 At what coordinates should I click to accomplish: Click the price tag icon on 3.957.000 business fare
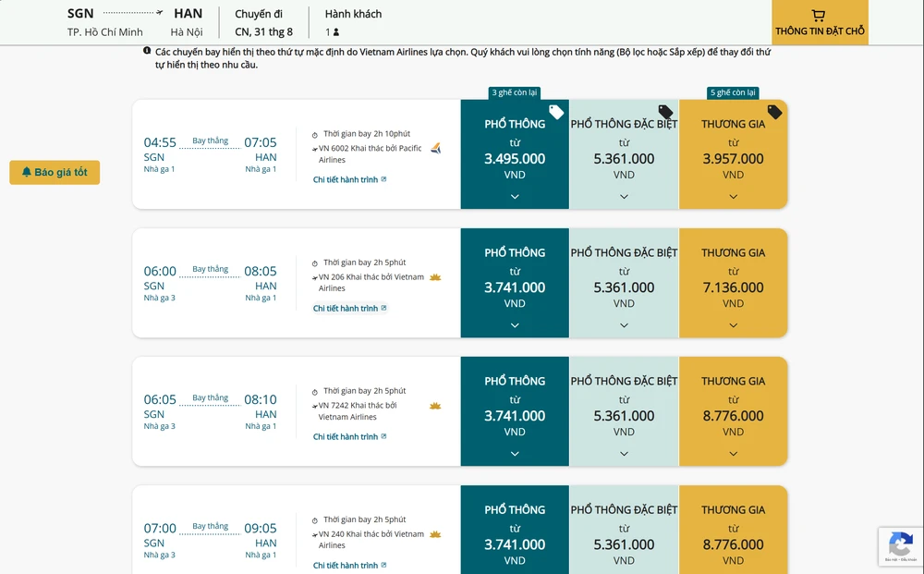[774, 112]
